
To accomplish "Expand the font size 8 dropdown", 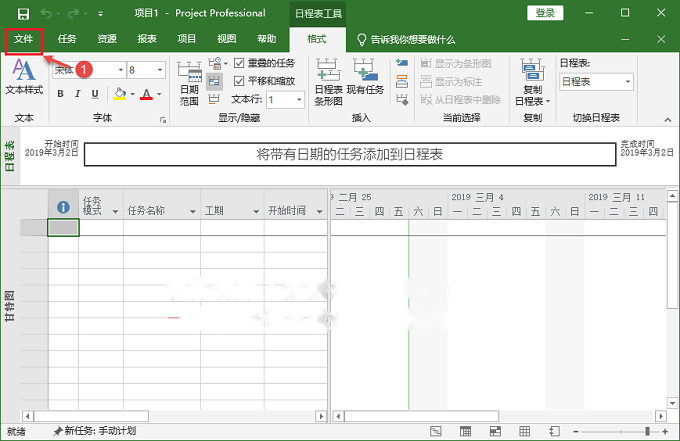I will tap(160, 70).
